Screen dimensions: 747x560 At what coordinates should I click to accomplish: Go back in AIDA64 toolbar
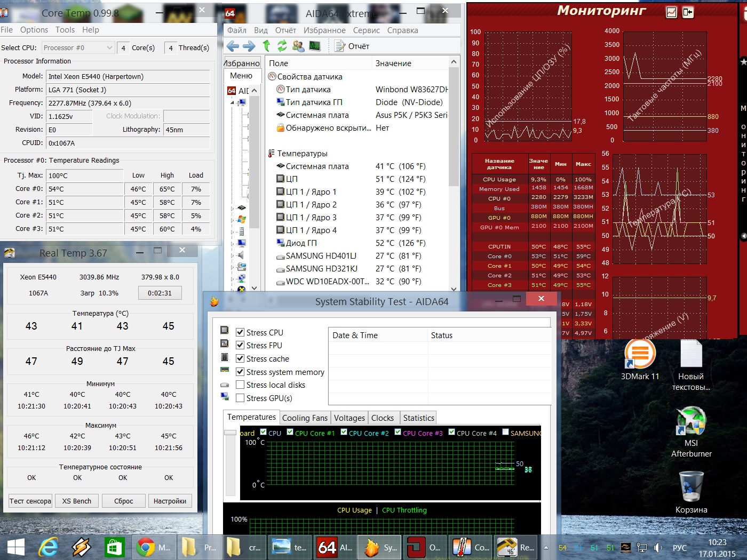pos(233,46)
